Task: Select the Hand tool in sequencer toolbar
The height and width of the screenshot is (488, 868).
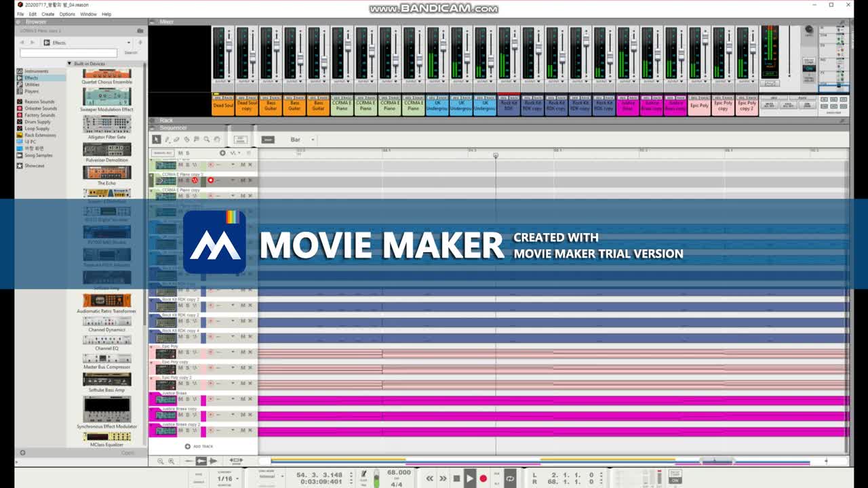Action: click(x=217, y=140)
